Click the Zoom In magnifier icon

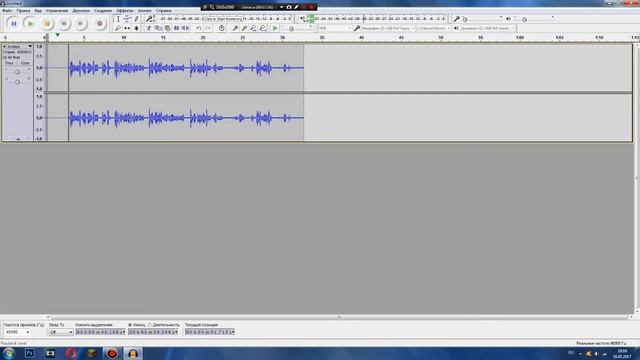(235, 28)
